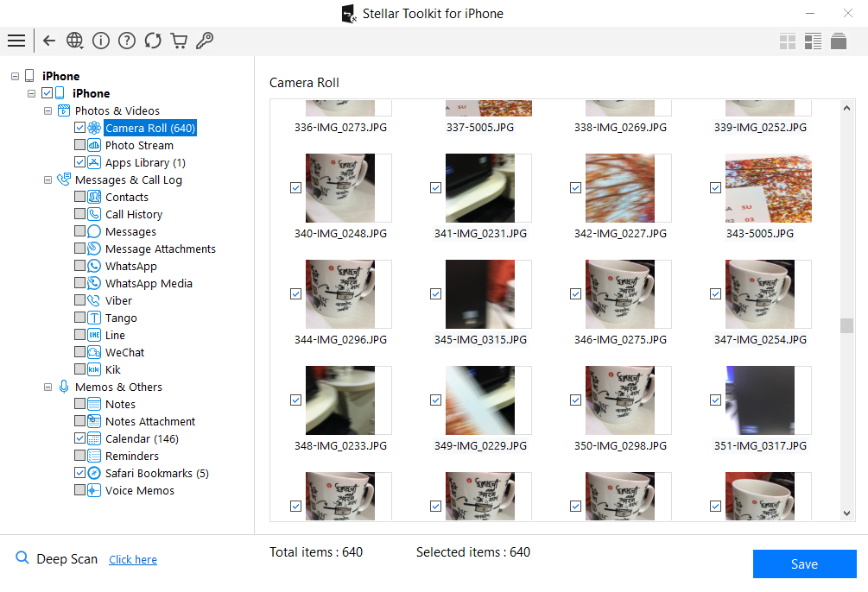Open the hamburger menu
This screenshot has width=868, height=592.
click(x=16, y=41)
